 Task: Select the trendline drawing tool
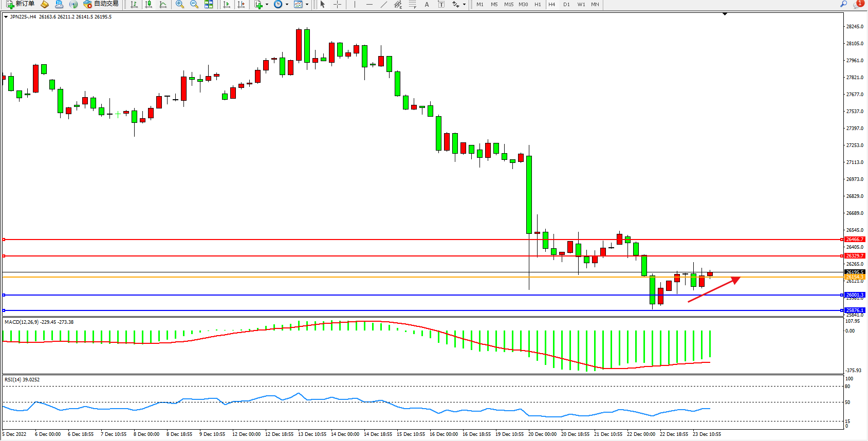click(x=383, y=4)
